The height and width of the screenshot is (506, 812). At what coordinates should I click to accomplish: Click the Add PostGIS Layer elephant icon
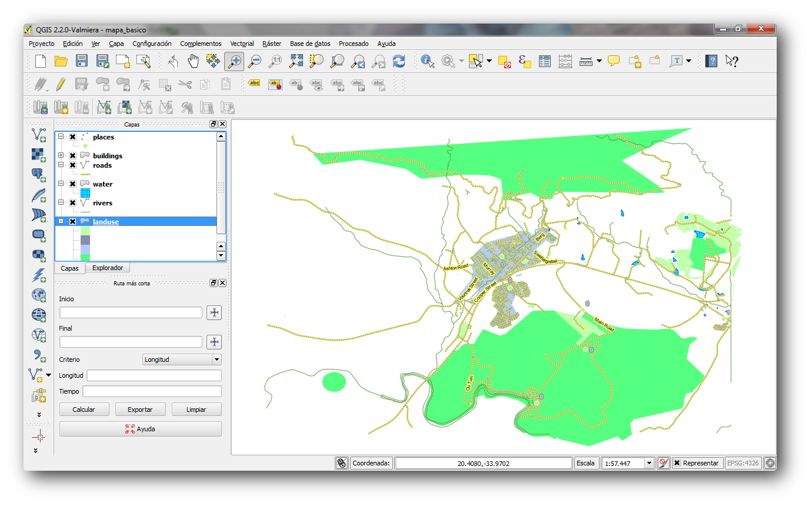point(39,175)
